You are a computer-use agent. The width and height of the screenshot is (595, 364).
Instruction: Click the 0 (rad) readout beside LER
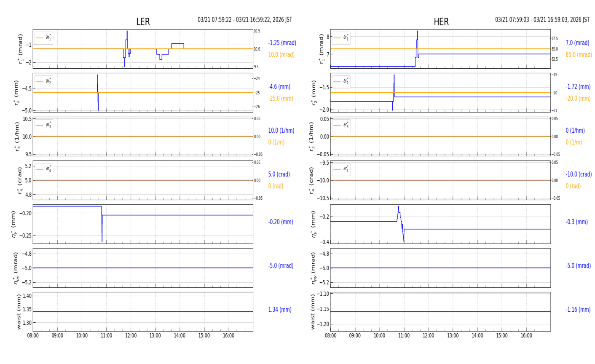click(x=276, y=186)
